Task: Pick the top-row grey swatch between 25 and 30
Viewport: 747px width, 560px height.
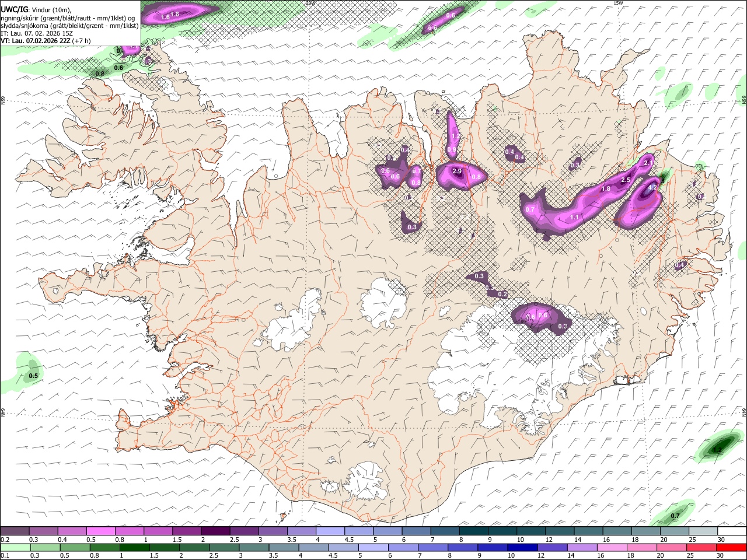Action: 703,531
